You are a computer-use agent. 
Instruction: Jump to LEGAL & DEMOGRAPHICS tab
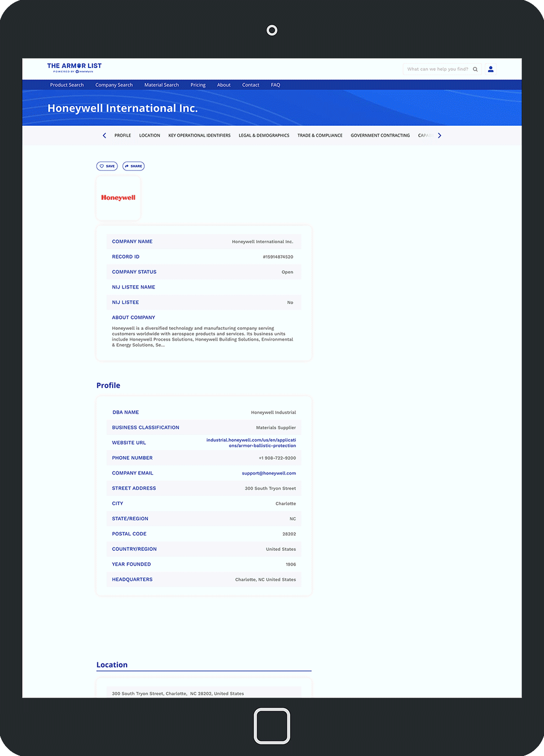(x=264, y=136)
